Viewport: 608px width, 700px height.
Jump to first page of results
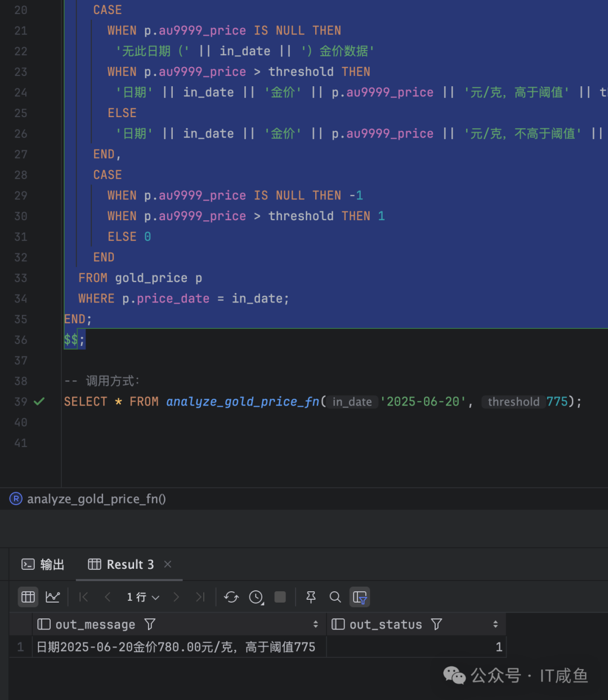pyautogui.click(x=84, y=597)
